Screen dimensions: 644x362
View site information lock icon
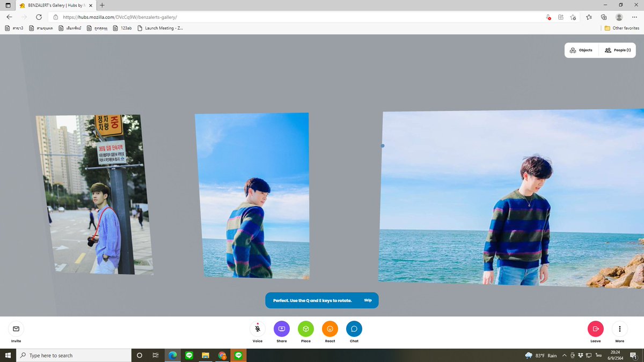pos(55,17)
